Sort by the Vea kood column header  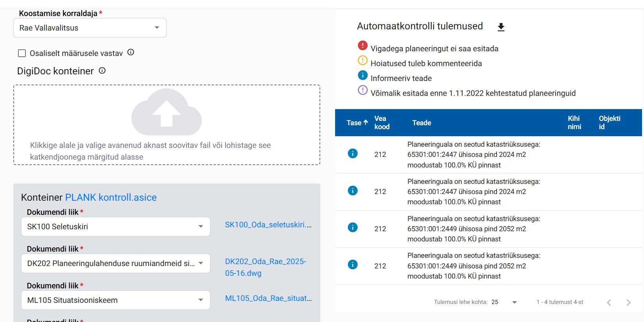pos(382,122)
